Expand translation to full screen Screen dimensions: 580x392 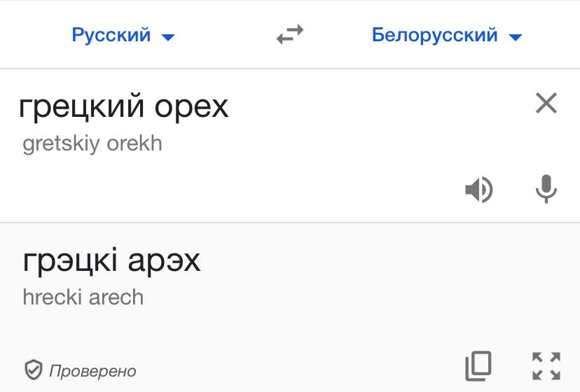point(546,366)
